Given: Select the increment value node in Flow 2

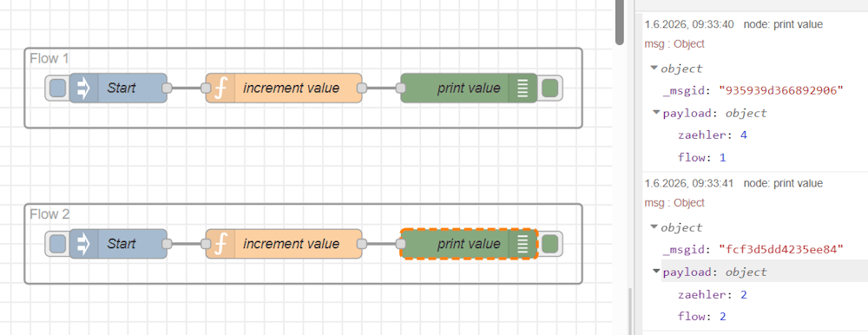Looking at the screenshot, I should [284, 244].
